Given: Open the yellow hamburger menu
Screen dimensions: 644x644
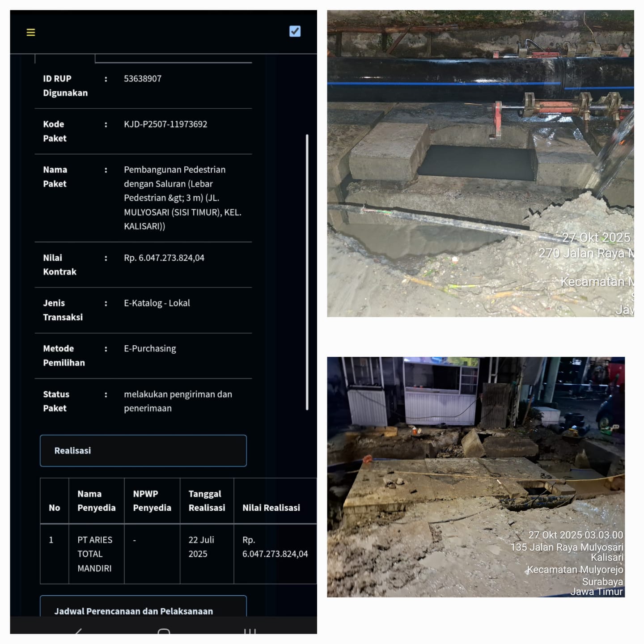Looking at the screenshot, I should pos(31,32).
